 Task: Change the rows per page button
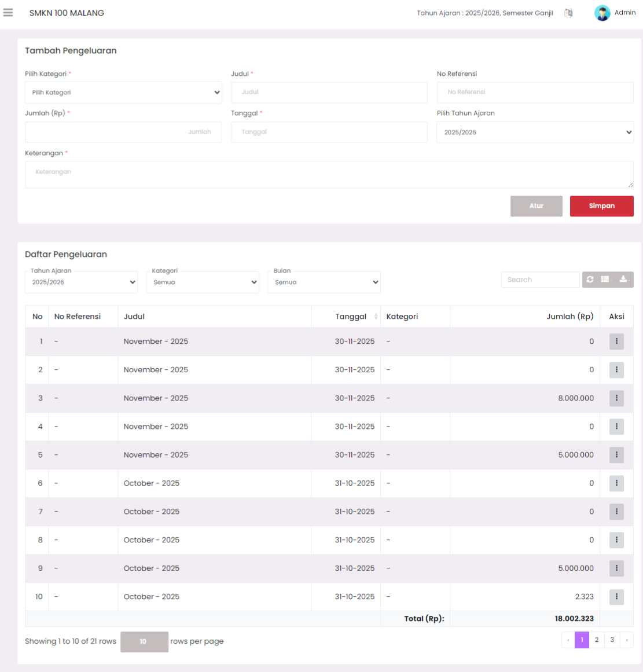[x=144, y=642]
